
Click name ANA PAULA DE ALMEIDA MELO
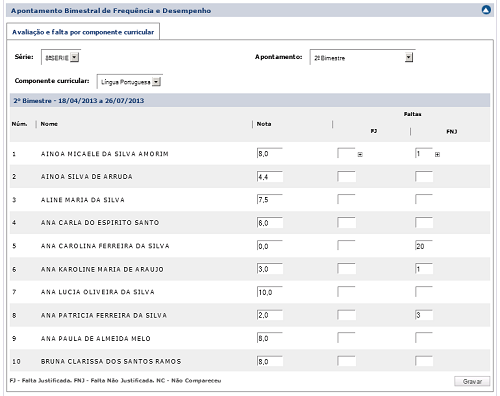(x=96, y=339)
